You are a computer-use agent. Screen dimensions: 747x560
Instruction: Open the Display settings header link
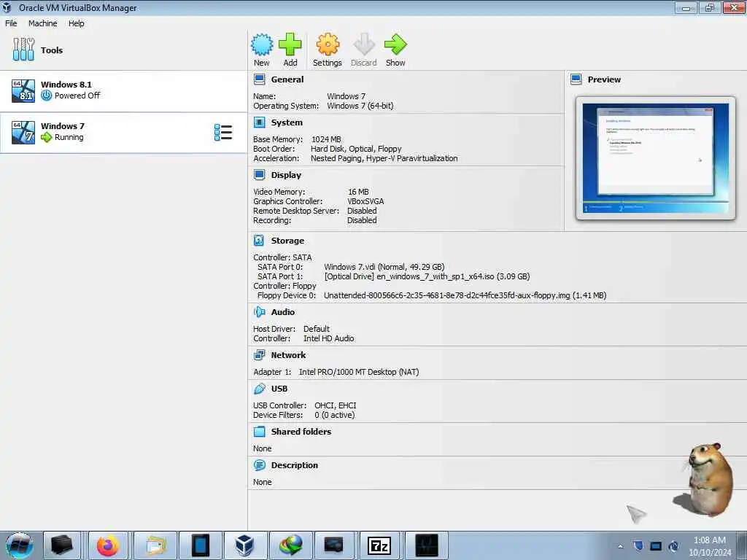click(286, 175)
